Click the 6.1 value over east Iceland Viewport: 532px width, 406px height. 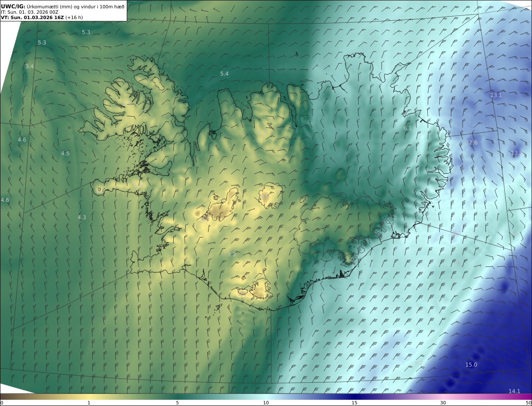[408, 128]
